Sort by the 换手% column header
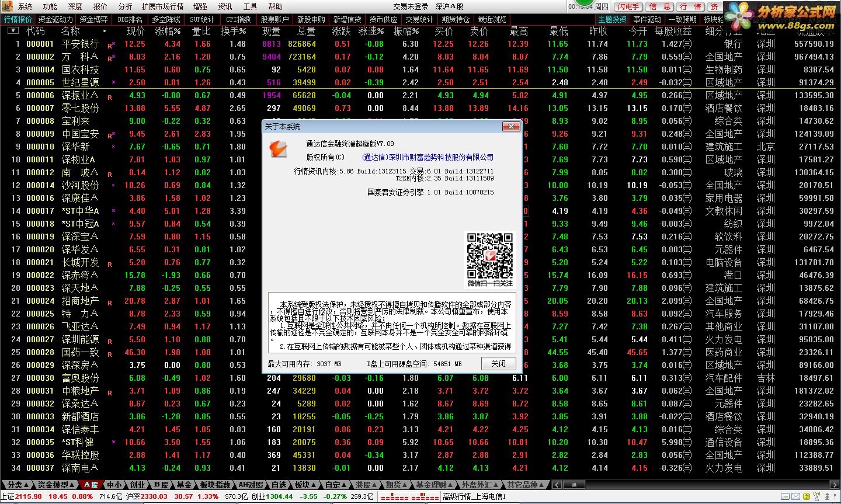841x504 pixels. point(233,31)
